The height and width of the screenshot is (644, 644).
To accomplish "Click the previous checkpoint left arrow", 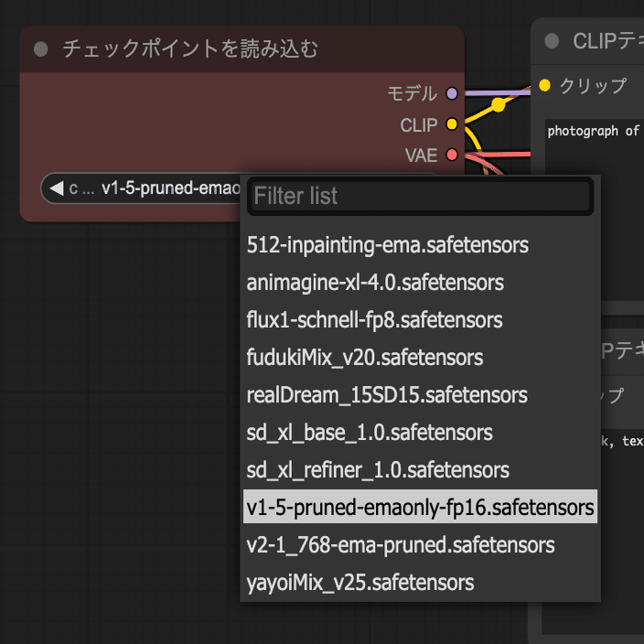I will [57, 188].
